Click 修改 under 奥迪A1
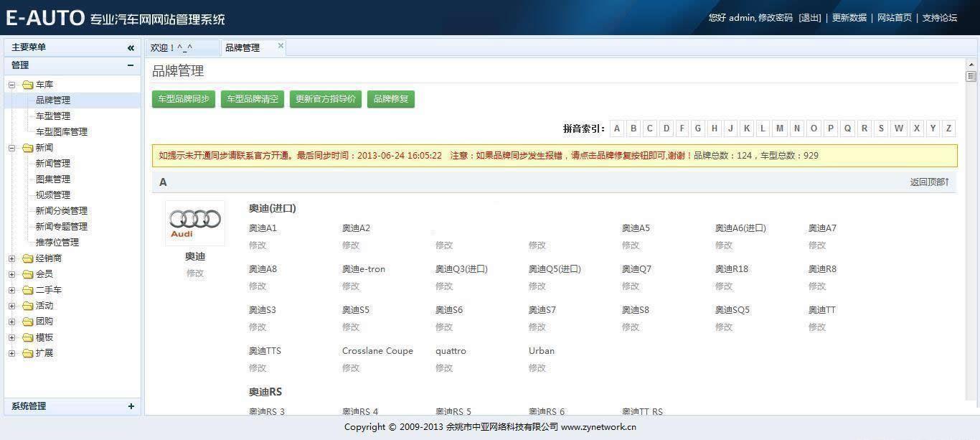 click(258, 245)
